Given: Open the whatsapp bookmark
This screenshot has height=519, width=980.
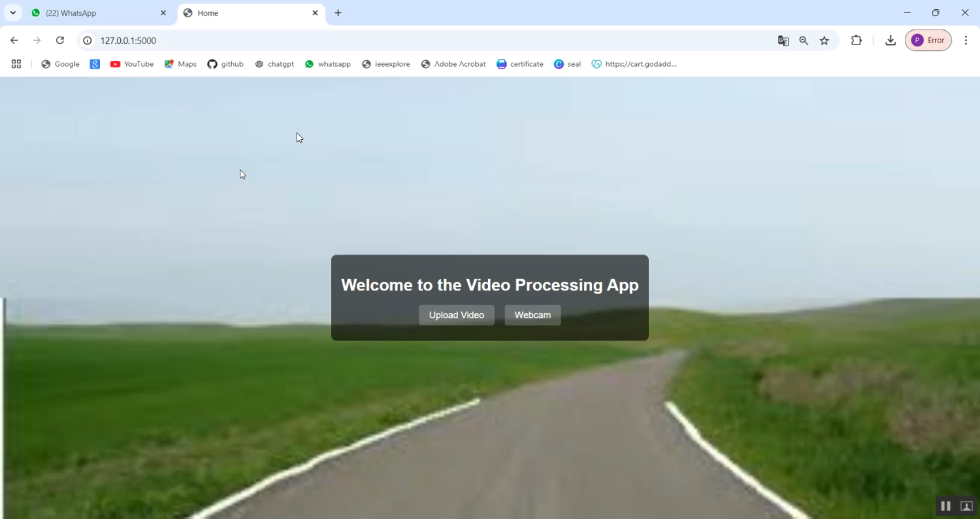Looking at the screenshot, I should click(x=328, y=64).
